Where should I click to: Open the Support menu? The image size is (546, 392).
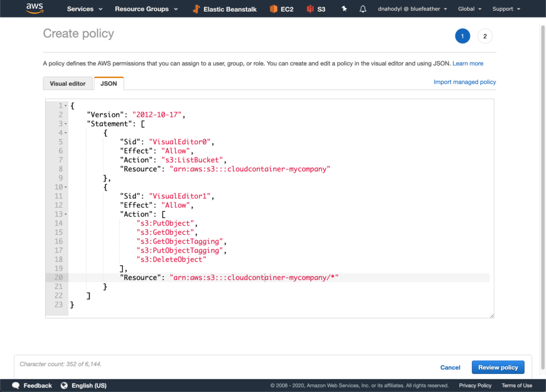pyautogui.click(x=506, y=9)
